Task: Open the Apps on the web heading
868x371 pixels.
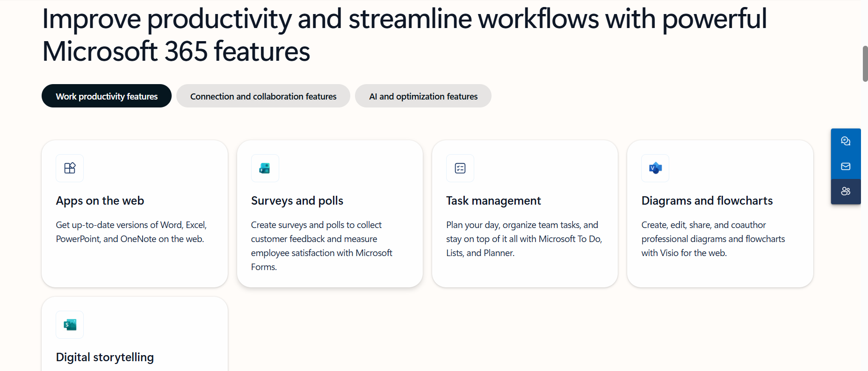Action: tap(100, 200)
